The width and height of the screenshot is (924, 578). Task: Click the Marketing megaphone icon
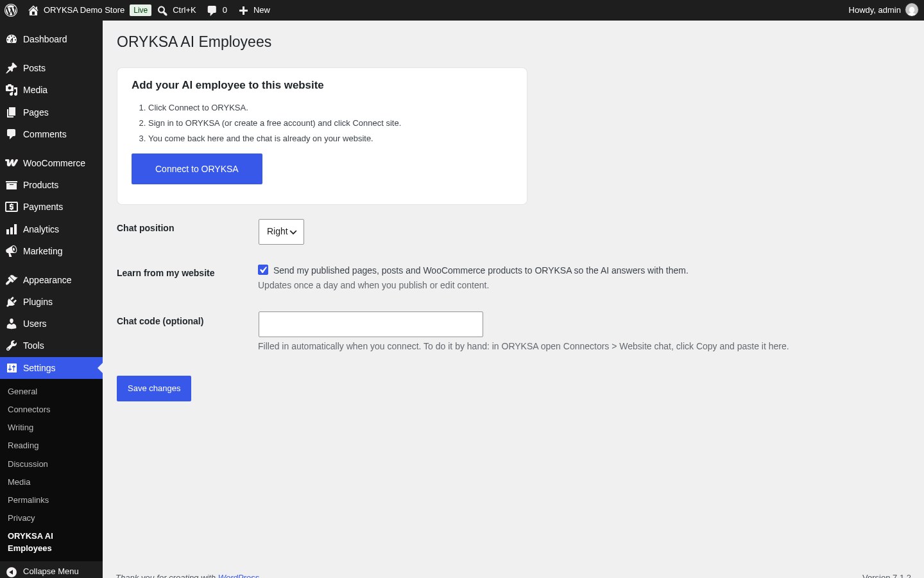[12, 251]
